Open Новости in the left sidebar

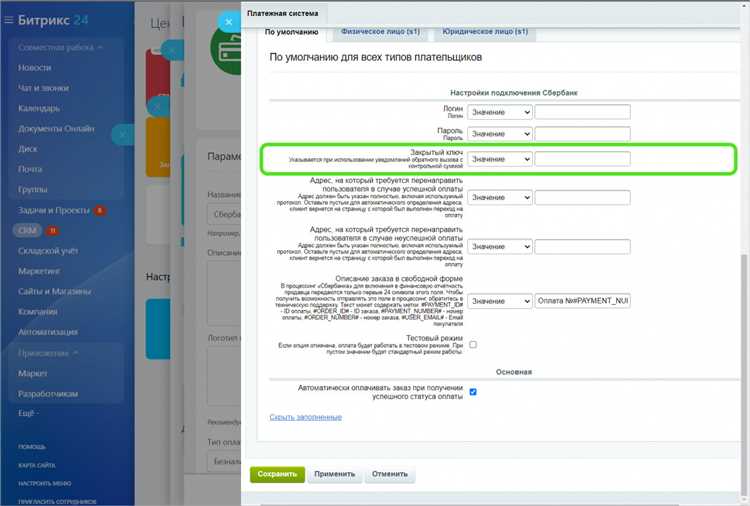pos(34,68)
